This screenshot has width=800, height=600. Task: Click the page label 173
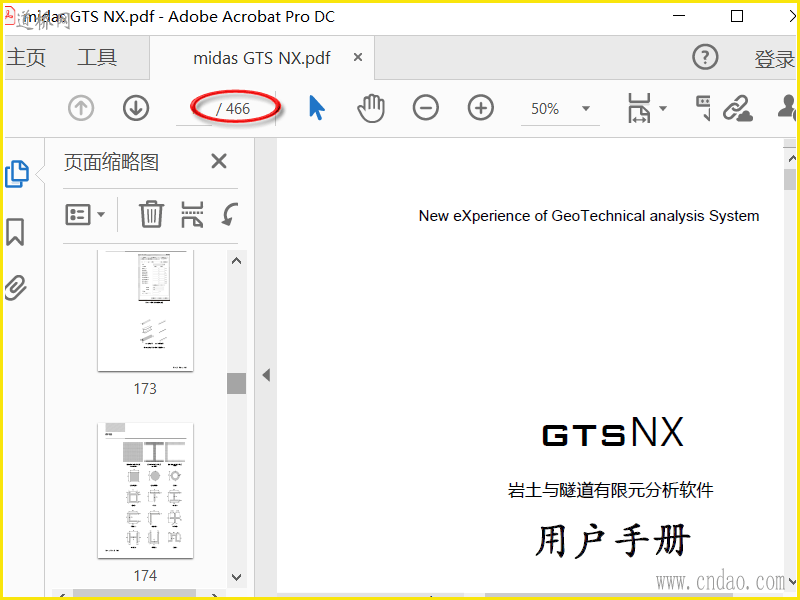point(145,389)
